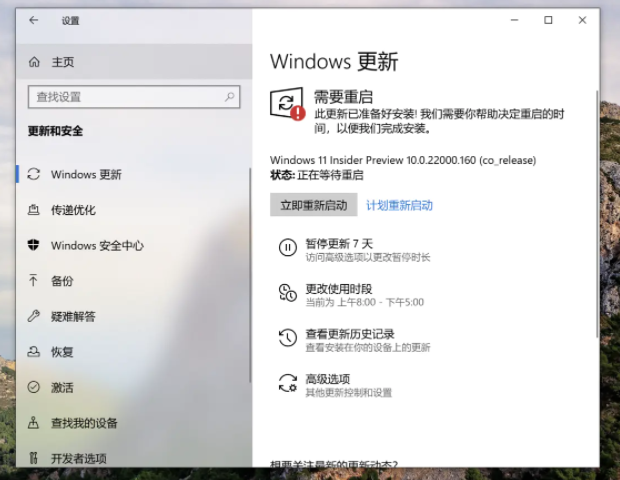620x480 pixels.
Task: Click the clock icon beside 更改使用时段
Action: [287, 293]
